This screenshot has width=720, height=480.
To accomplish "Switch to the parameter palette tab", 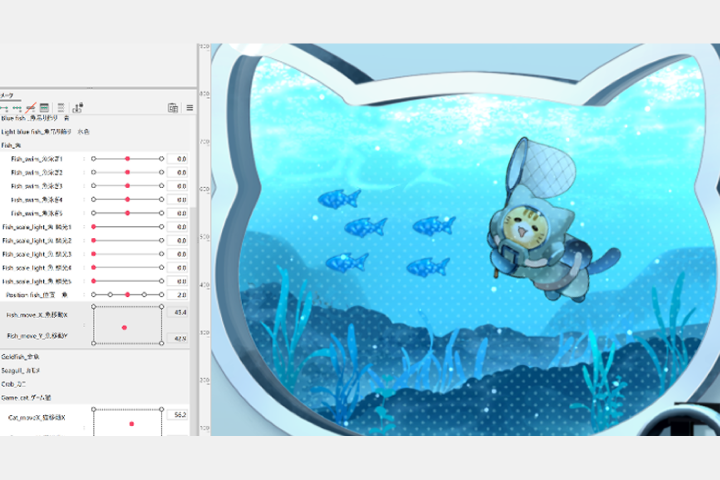I will 7,96.
